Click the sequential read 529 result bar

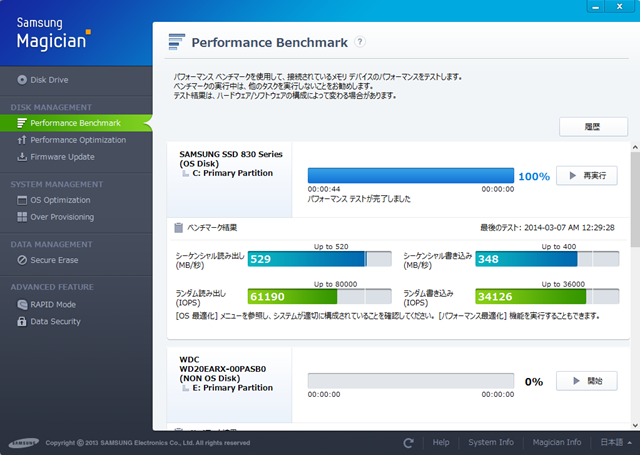[320, 259]
